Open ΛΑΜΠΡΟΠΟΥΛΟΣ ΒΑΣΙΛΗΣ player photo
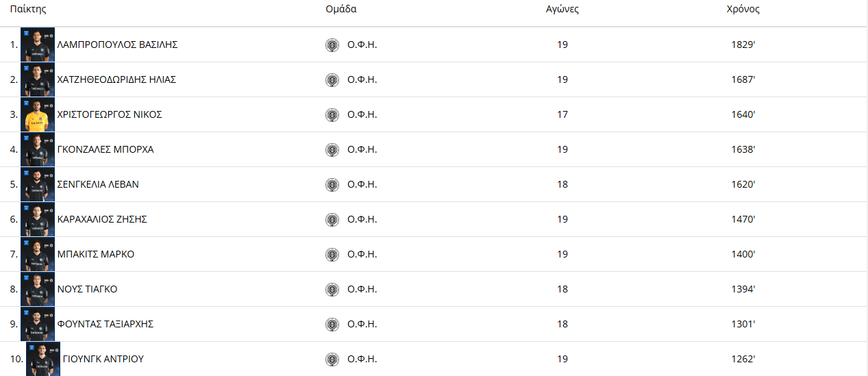 coord(38,45)
